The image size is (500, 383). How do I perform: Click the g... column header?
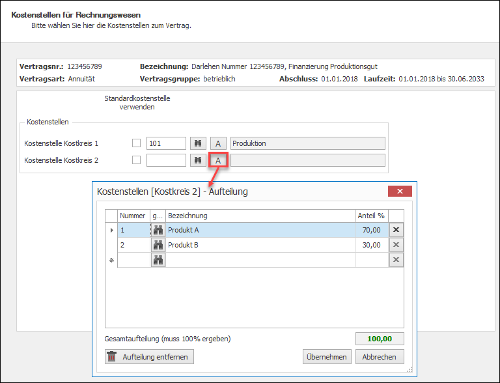pyautogui.click(x=158, y=216)
